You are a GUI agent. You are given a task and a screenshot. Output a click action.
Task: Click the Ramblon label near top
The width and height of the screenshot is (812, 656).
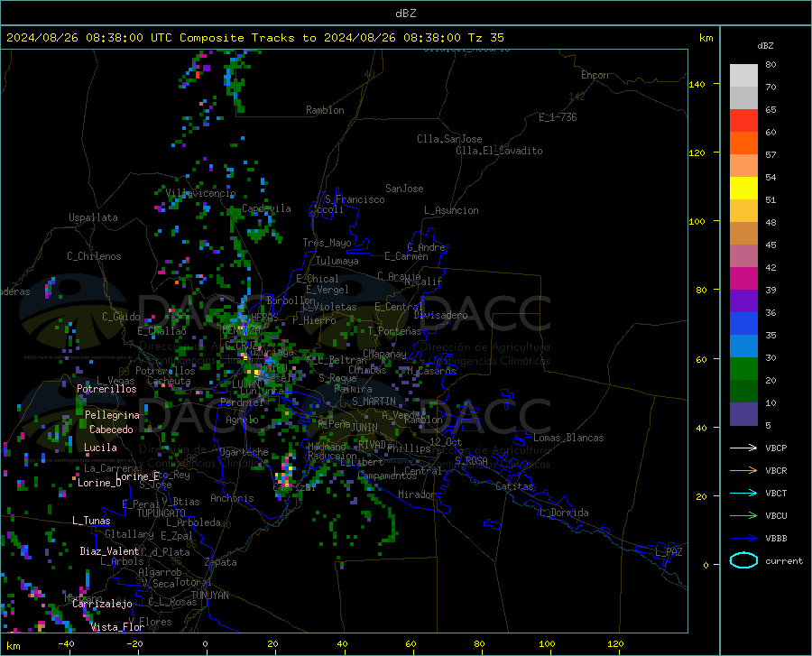325,110
